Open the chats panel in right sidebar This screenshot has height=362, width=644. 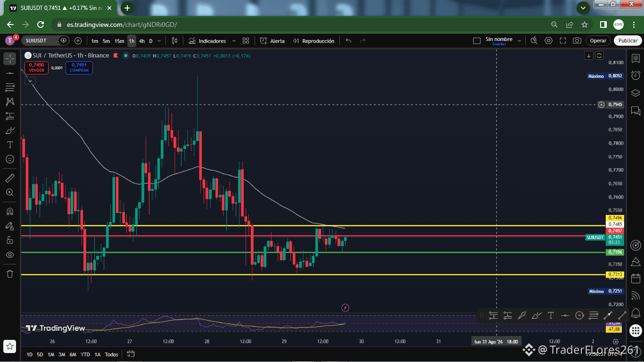pyautogui.click(x=636, y=111)
